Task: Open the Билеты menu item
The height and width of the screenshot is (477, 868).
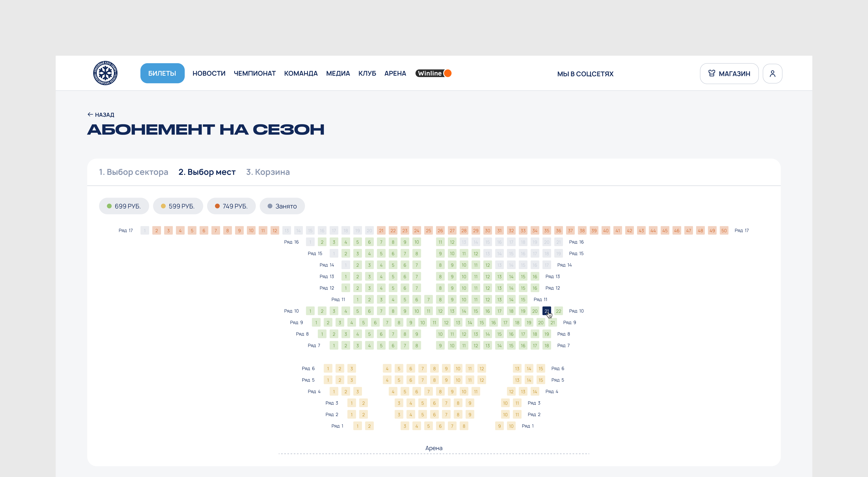Action: 162,73
